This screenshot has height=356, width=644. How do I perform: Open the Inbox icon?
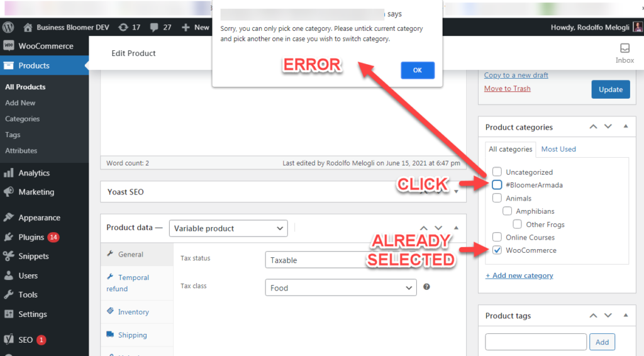(x=625, y=48)
